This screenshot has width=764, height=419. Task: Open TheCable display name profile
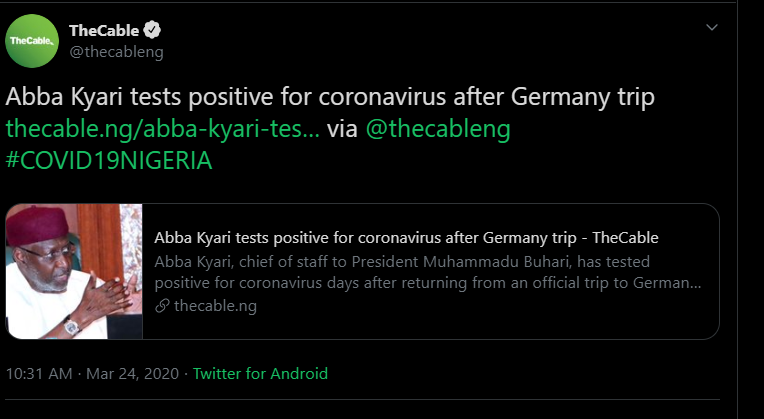click(x=104, y=30)
